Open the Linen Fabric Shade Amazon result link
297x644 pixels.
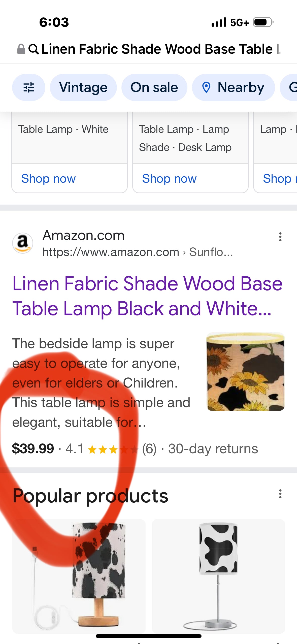tap(147, 296)
